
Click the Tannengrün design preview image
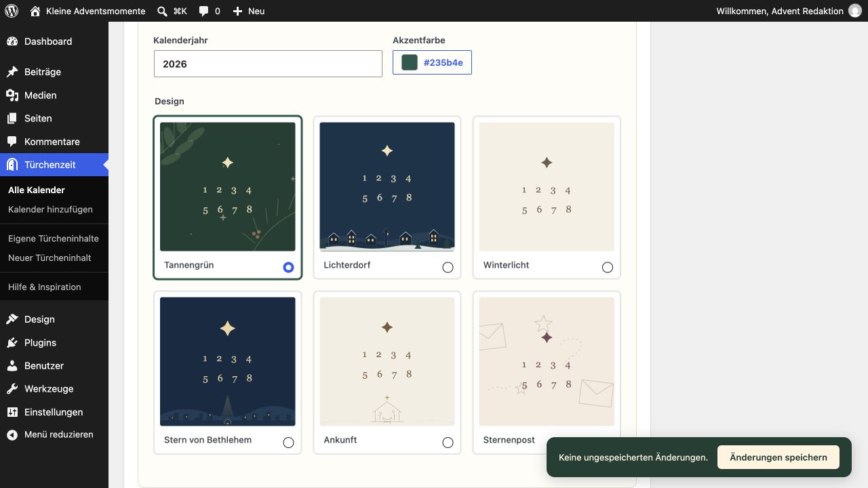tap(228, 187)
